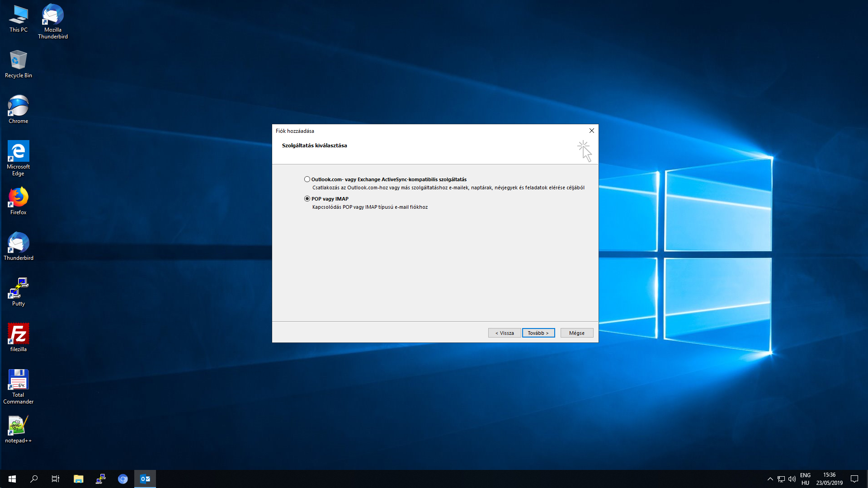
Task: Select the Putty desktop shortcut
Action: pyautogui.click(x=19, y=292)
